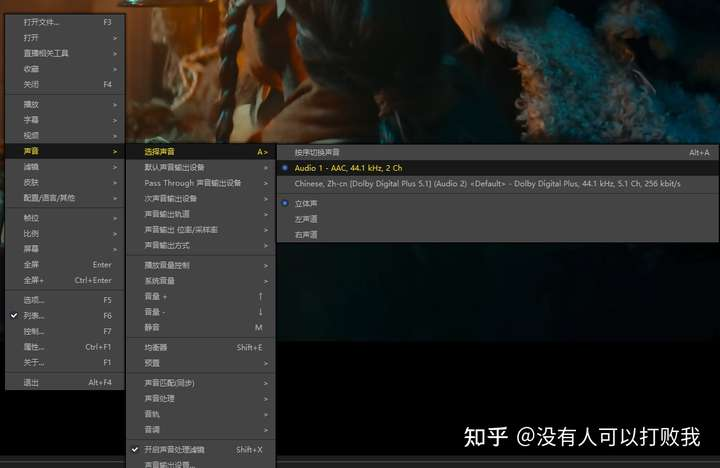Expand the 皮肤 skins submenu

click(65, 182)
